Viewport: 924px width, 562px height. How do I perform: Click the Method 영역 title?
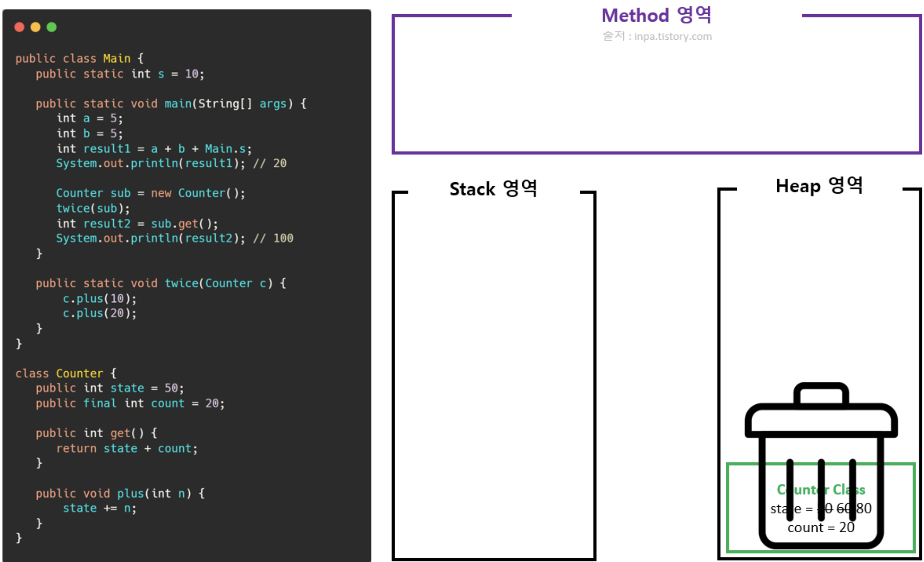(656, 15)
